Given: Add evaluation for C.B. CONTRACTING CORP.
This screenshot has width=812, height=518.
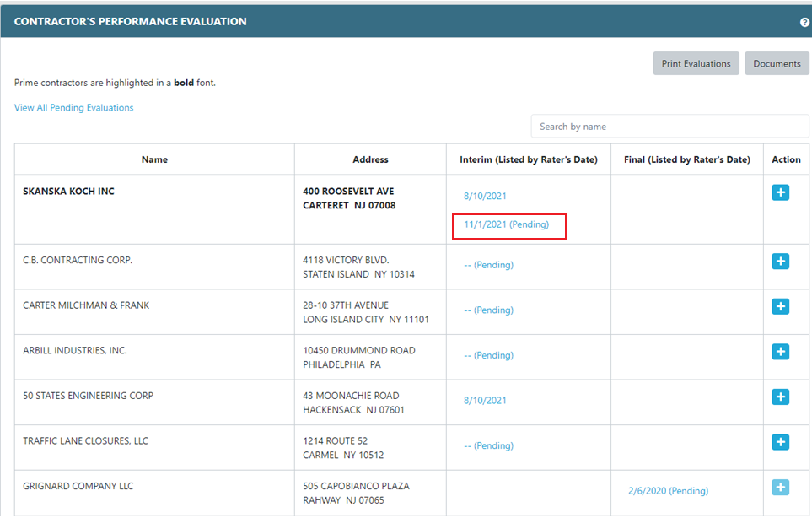Looking at the screenshot, I should tap(781, 261).
